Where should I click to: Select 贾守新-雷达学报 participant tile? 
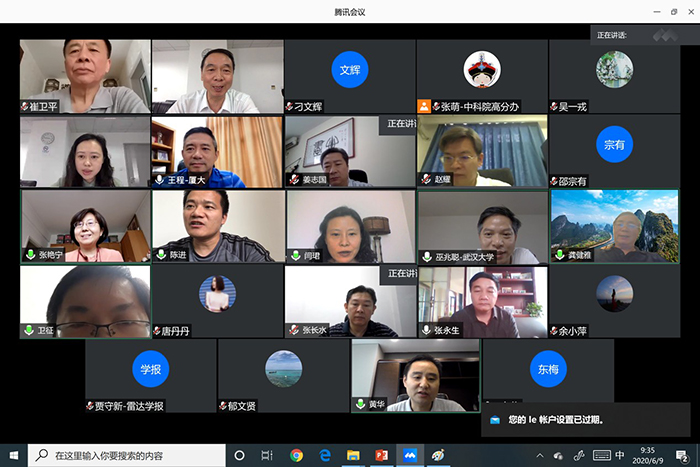pyautogui.click(x=150, y=375)
